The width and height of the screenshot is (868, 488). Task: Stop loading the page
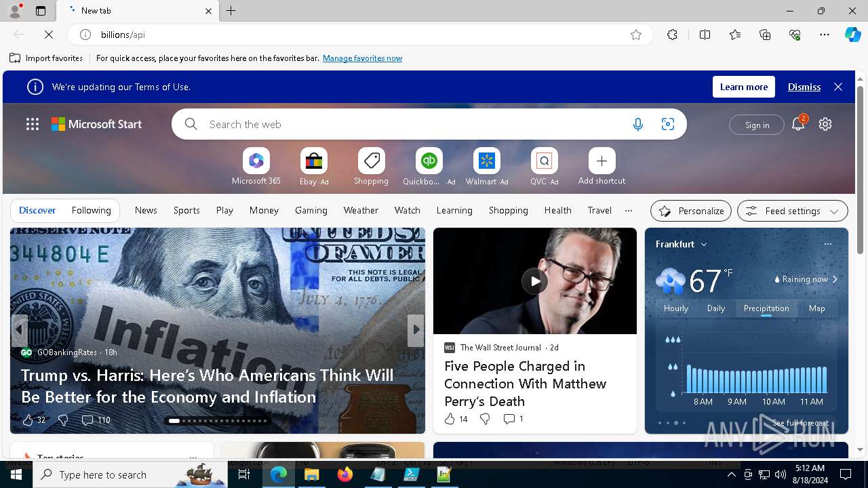click(x=49, y=35)
